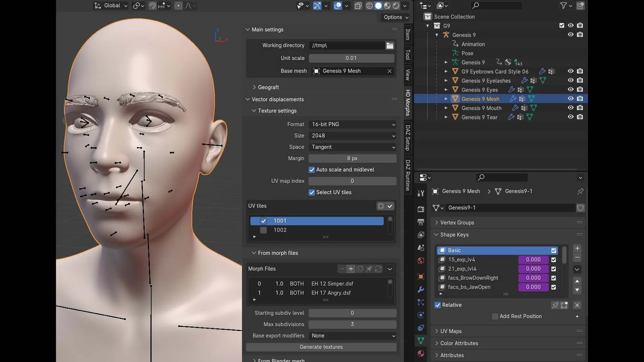This screenshot has height=362, width=644.
Task: Select Genesis 9 Mouth in the outliner
Action: point(481,108)
